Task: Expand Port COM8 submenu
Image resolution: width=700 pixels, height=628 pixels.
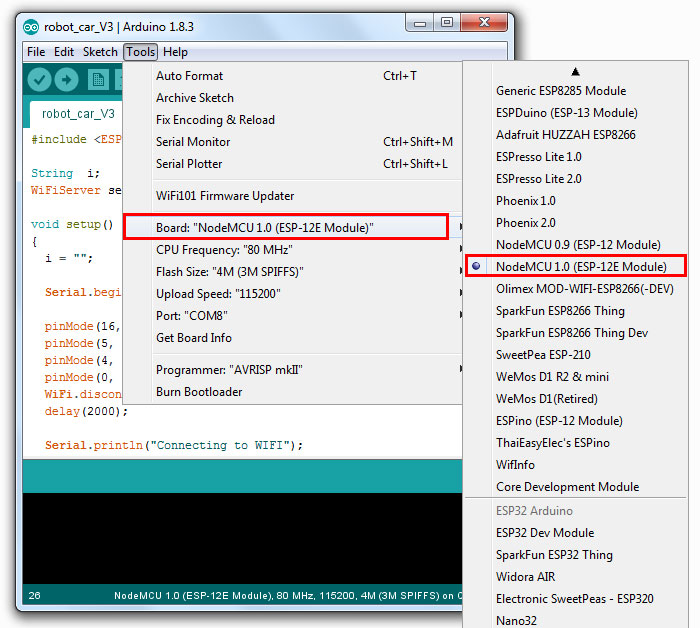Action: pyautogui.click(x=292, y=316)
